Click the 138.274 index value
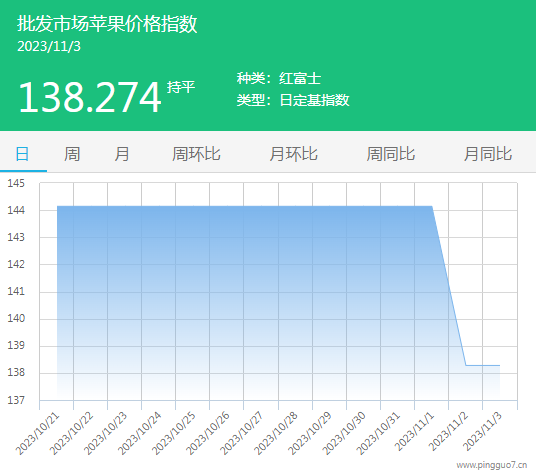 [x=90, y=97]
